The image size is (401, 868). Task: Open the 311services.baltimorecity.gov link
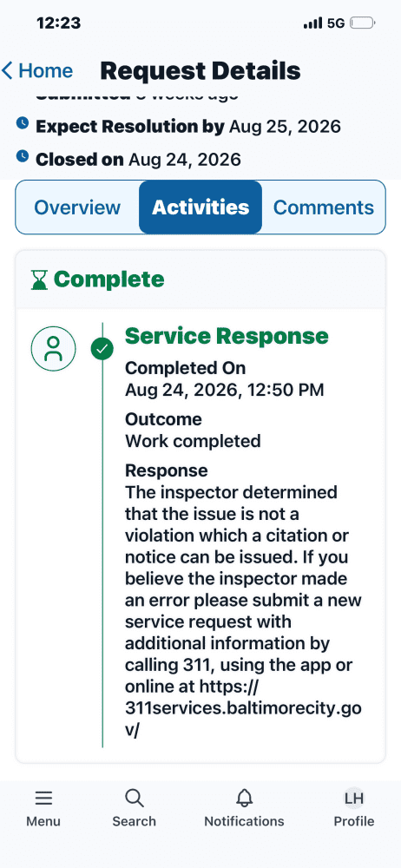[x=242, y=709]
